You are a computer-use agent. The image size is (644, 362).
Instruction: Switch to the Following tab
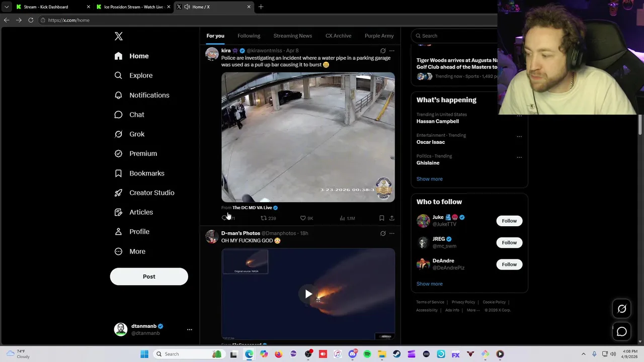(249, 36)
